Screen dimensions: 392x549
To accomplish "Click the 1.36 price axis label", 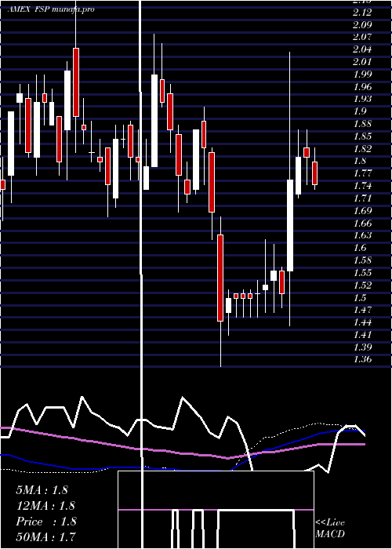I will click(x=362, y=359).
